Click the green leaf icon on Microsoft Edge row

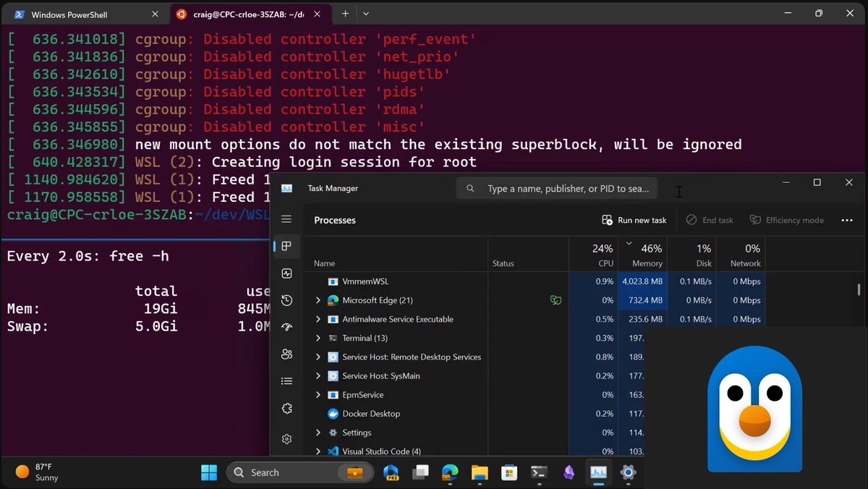pyautogui.click(x=556, y=300)
